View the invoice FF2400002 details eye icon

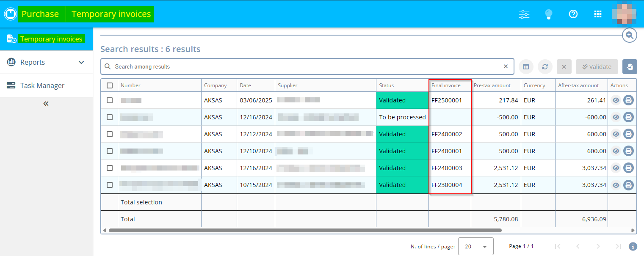pos(616,134)
